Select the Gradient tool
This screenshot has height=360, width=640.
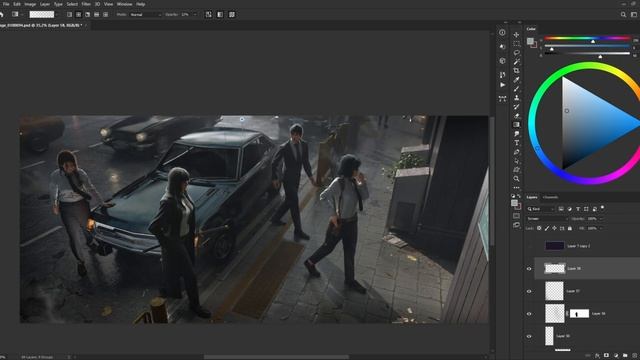click(516, 125)
